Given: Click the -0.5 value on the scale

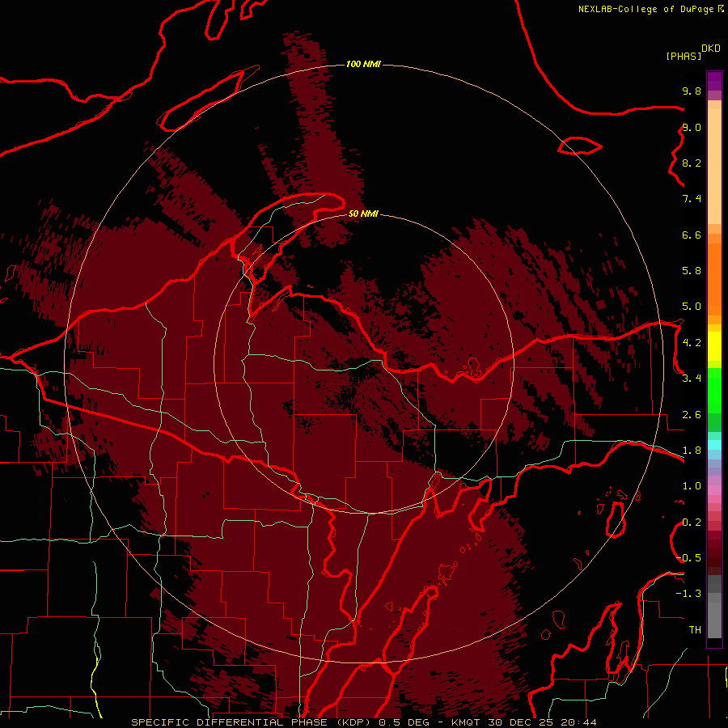Looking at the screenshot, I should 688,558.
